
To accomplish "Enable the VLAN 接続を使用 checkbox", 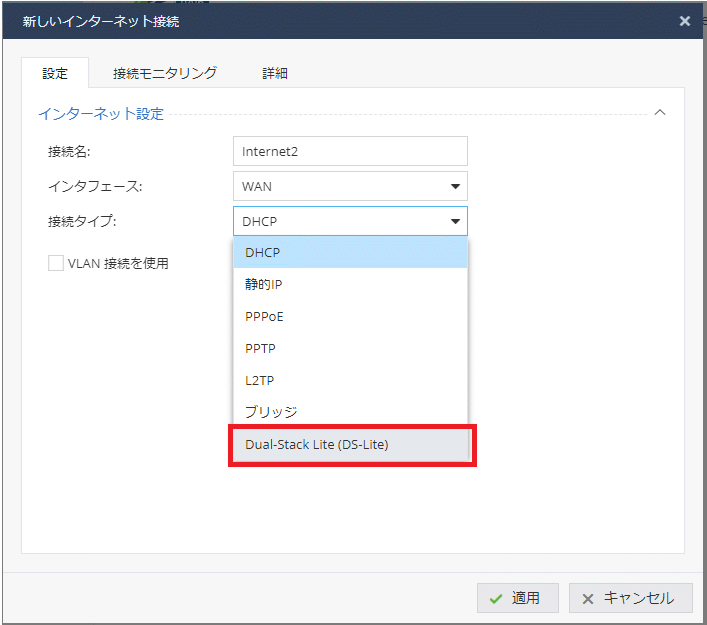I will tap(56, 263).
